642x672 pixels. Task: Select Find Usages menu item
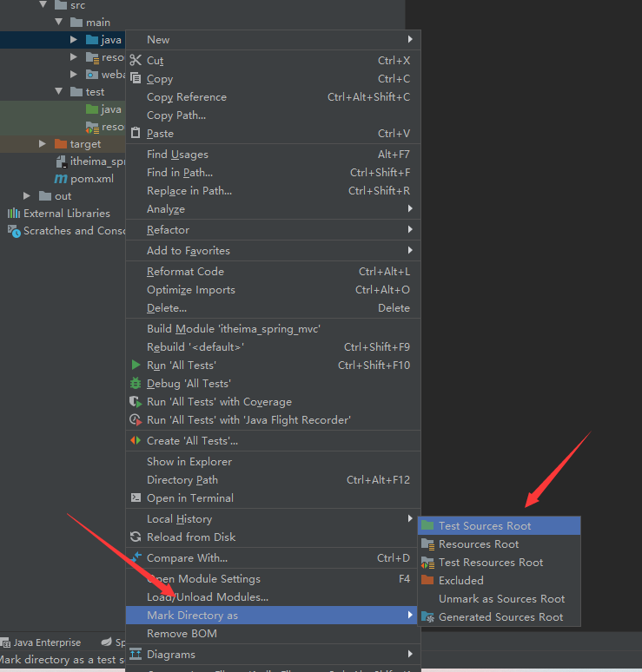coord(273,155)
